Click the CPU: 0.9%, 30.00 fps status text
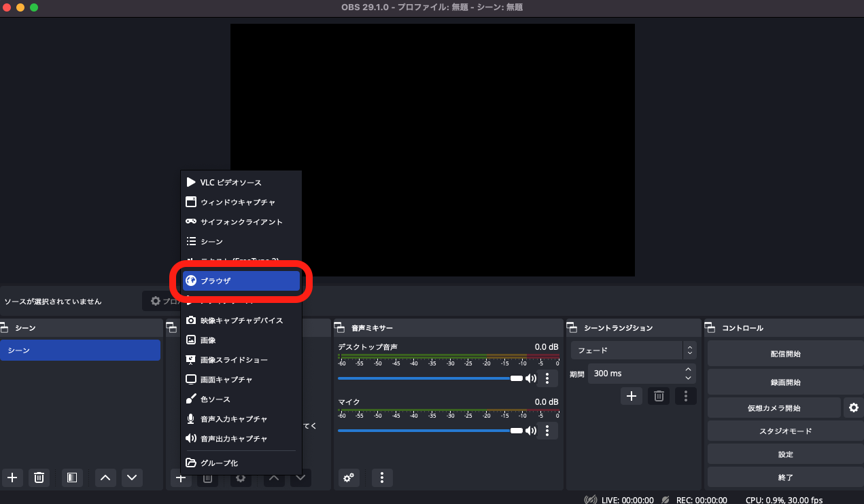Image resolution: width=864 pixels, height=504 pixels. click(x=784, y=500)
